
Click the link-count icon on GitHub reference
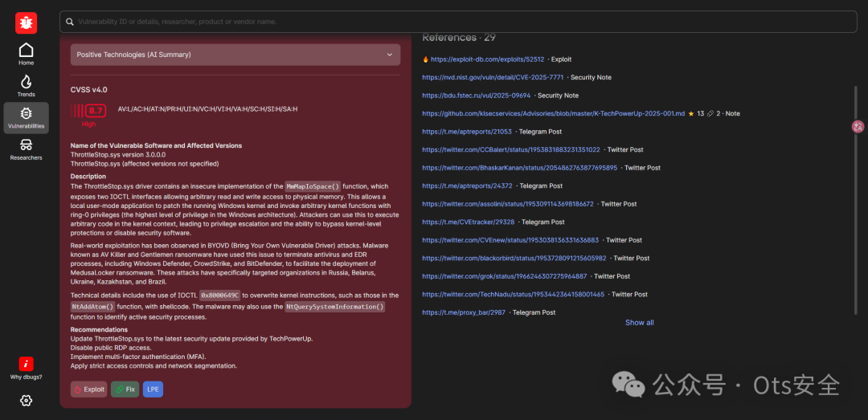click(x=710, y=113)
